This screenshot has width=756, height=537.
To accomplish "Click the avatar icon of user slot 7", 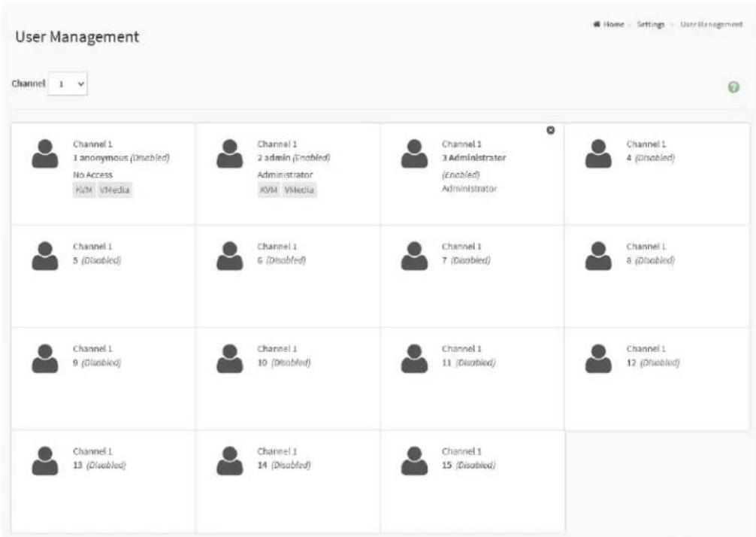I will click(x=414, y=256).
